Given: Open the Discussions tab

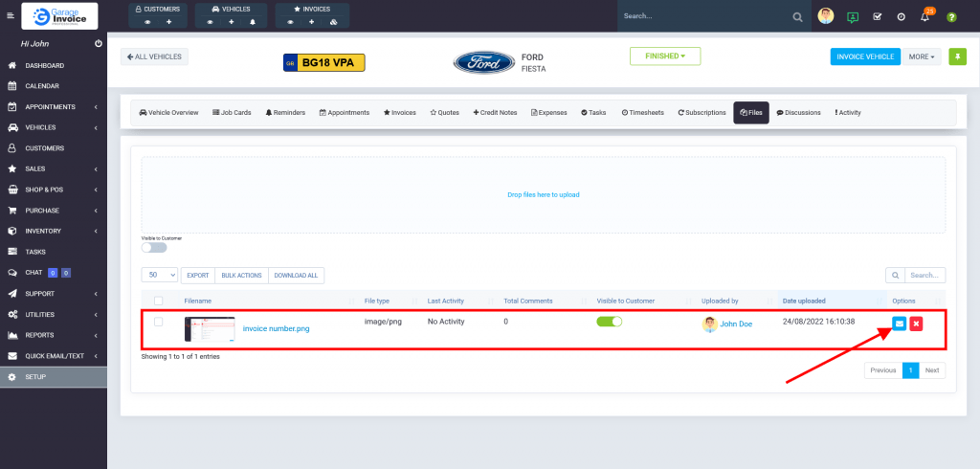Looking at the screenshot, I should [x=799, y=113].
